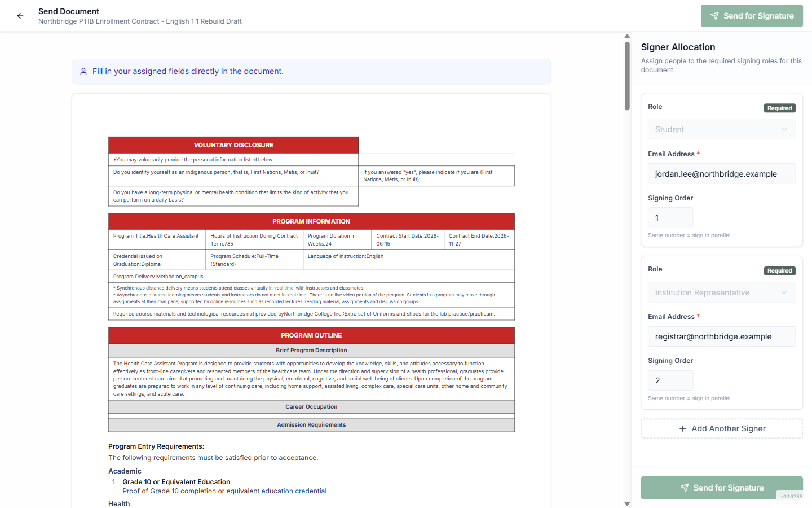
Task: Click the Career Occupation subheader
Action: click(311, 407)
